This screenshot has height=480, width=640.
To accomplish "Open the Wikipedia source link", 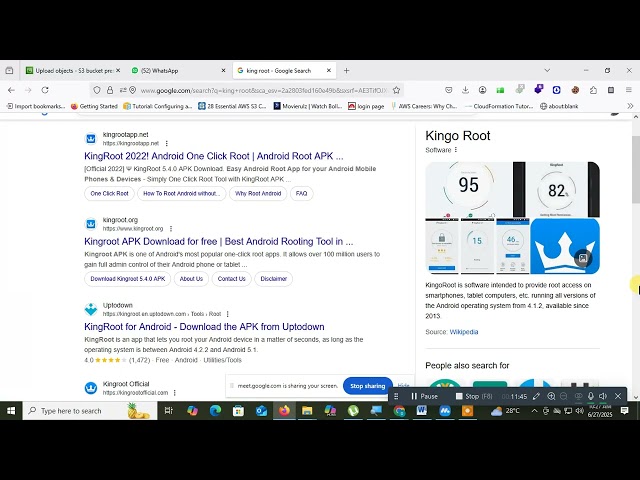I will point(464,332).
